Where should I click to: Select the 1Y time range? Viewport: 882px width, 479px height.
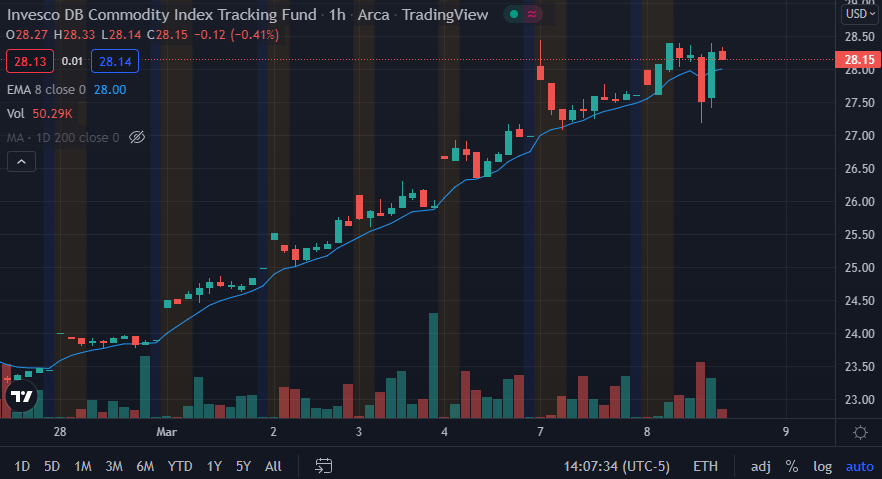[x=214, y=466]
